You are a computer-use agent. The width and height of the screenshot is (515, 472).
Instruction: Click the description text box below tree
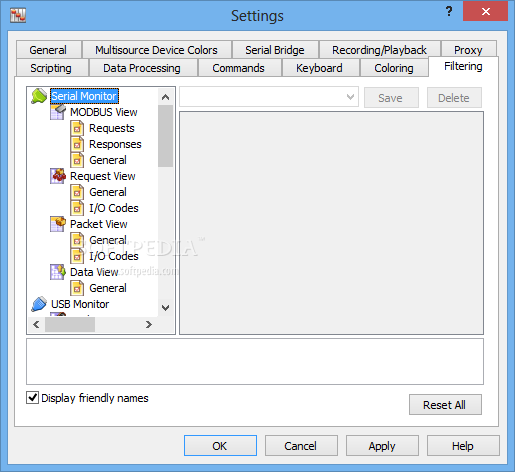tap(255, 362)
